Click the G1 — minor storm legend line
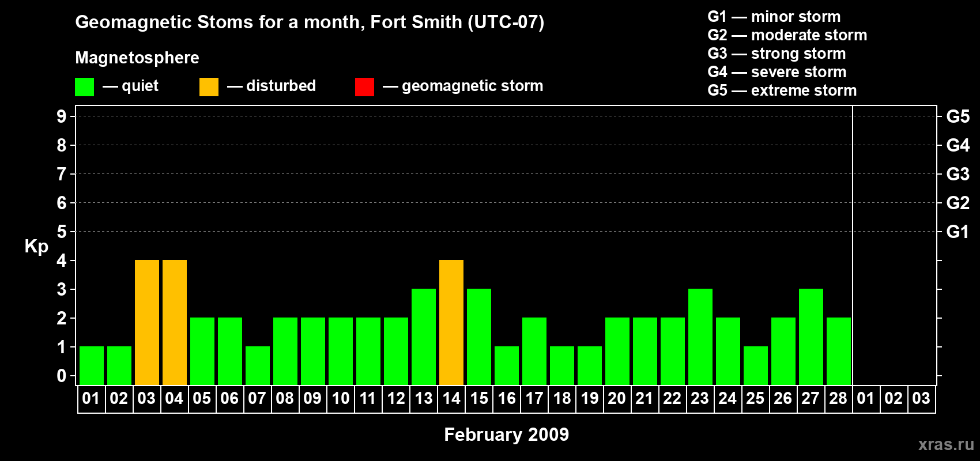 click(x=774, y=17)
